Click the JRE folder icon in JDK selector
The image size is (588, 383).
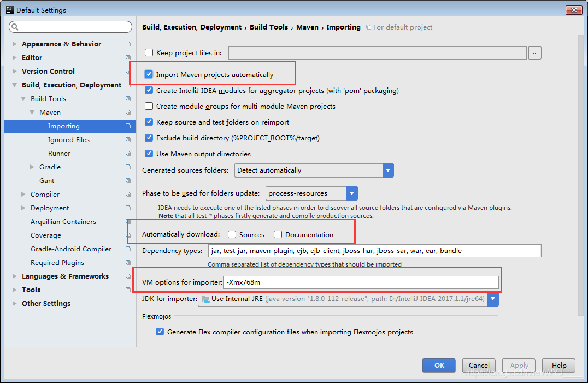[205, 299]
